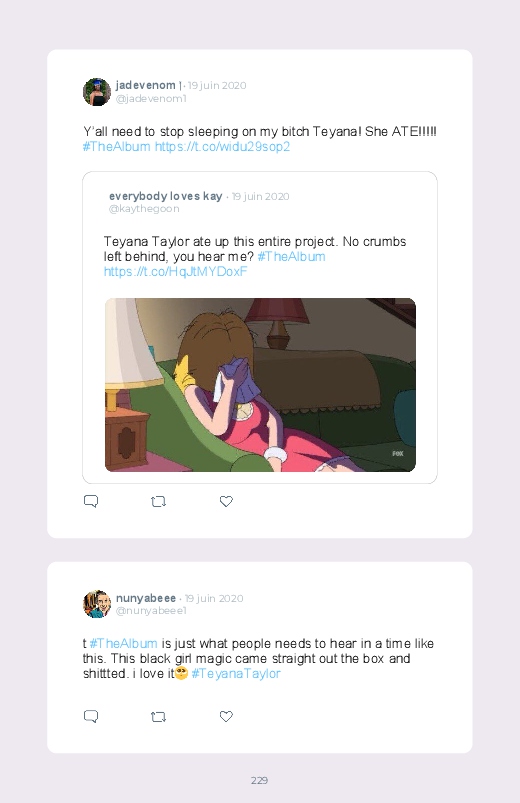Click the @jadevenom1 handle

pyautogui.click(x=151, y=98)
